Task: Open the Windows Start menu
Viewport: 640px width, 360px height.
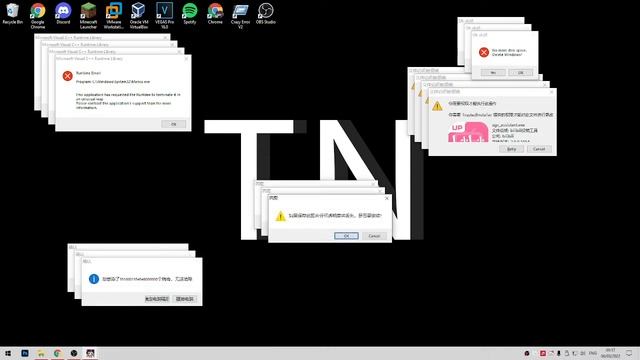Action: 8,353
